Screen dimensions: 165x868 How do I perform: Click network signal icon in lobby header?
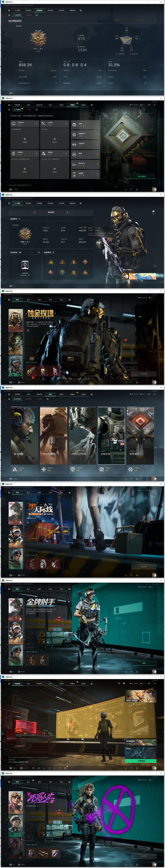coord(119,683)
